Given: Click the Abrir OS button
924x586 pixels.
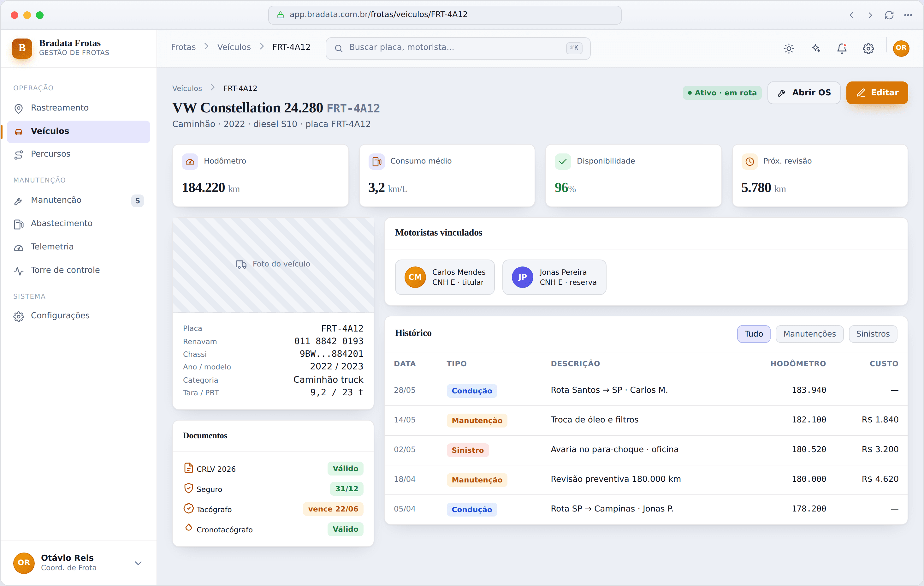Looking at the screenshot, I should [803, 93].
